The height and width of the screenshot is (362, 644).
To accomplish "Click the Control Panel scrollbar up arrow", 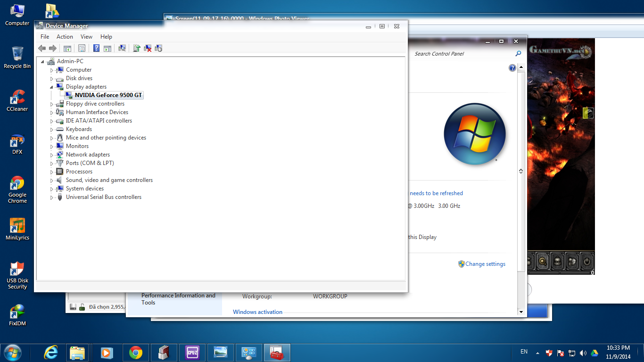I will point(521,67).
